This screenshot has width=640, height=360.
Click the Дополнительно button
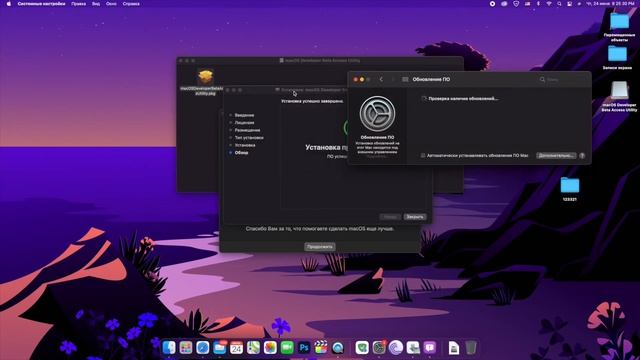tap(556, 156)
